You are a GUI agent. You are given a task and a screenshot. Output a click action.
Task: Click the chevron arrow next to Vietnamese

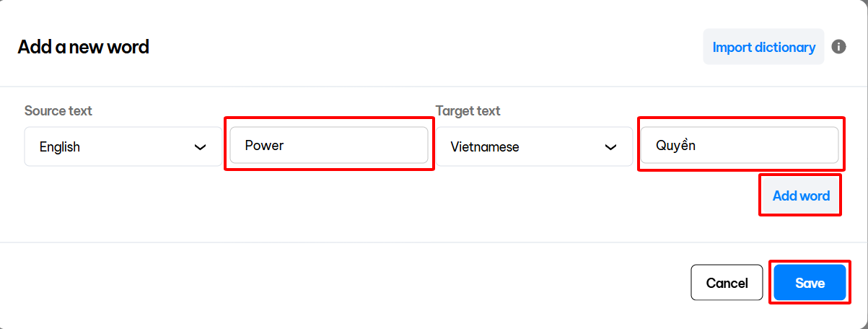pos(611,147)
